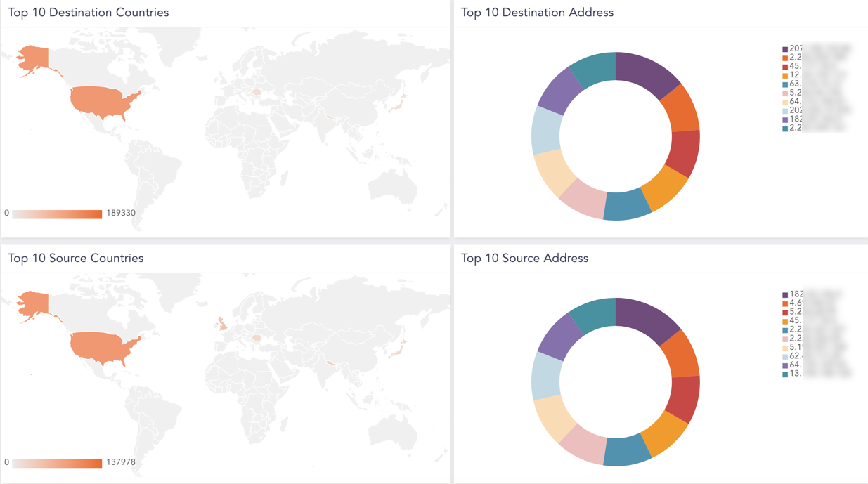This screenshot has width=868, height=484.
Task: Click the dark purple segment of Destination Address donut
Action: (645, 71)
